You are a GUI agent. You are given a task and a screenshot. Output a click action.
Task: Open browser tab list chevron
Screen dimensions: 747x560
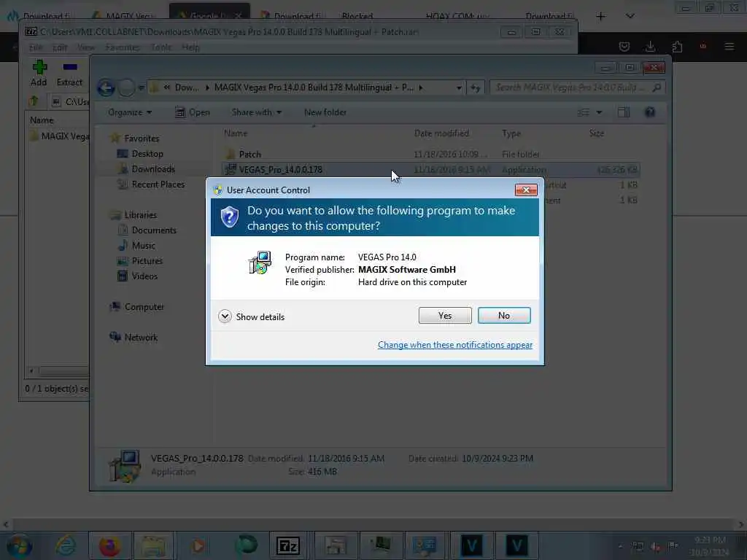click(630, 16)
